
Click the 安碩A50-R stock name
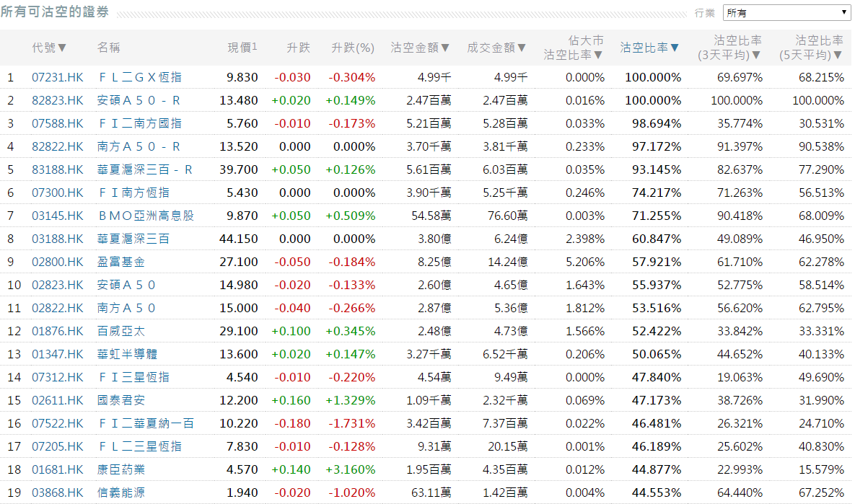(x=139, y=100)
